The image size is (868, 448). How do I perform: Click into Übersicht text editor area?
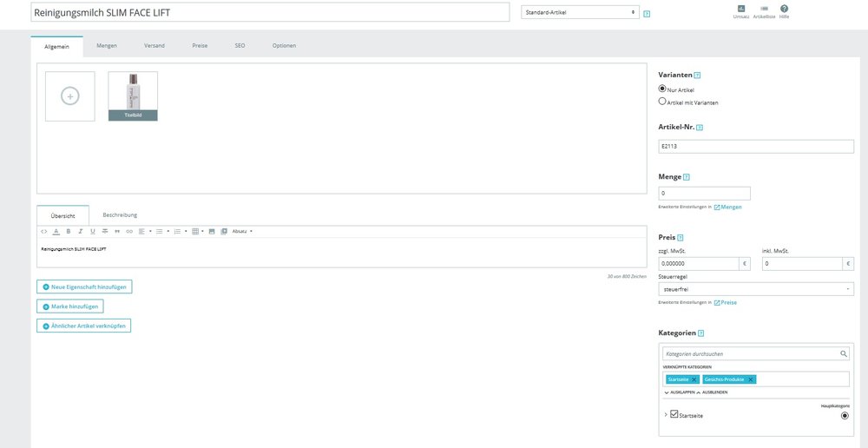coord(341,253)
